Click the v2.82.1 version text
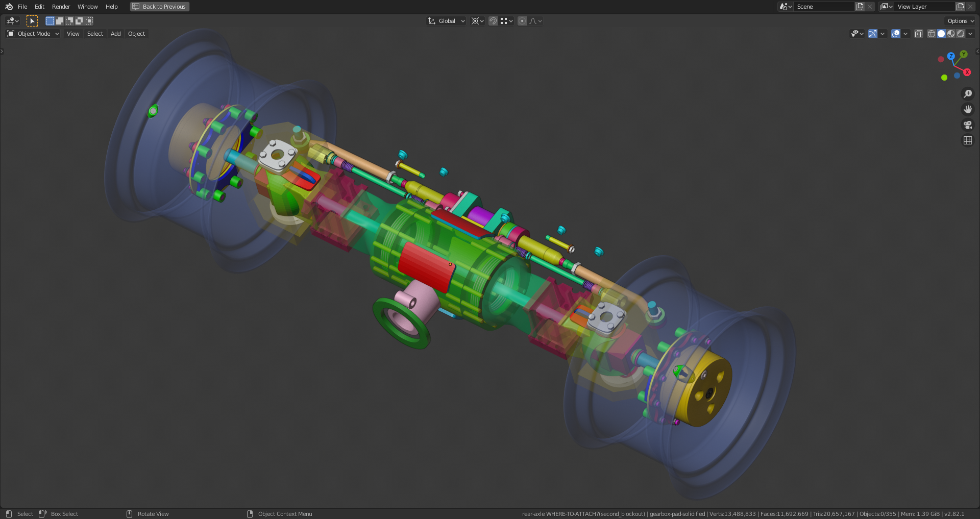 pyautogui.click(x=954, y=514)
